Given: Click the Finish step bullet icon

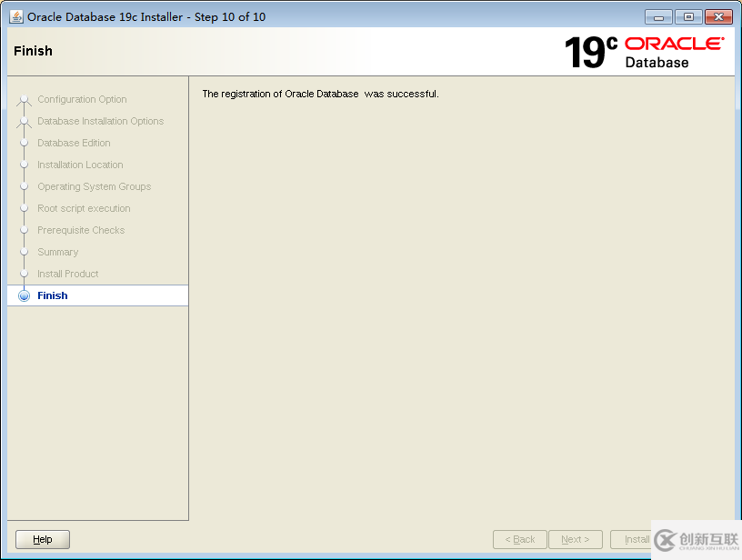Looking at the screenshot, I should [25, 295].
